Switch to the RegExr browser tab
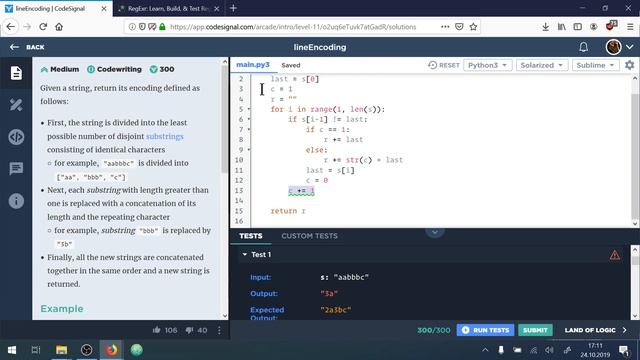This screenshot has height=360, width=640. (169, 9)
